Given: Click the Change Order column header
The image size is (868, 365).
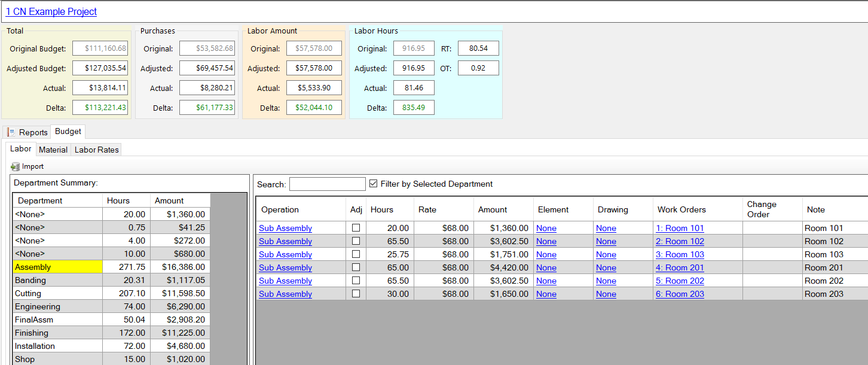Looking at the screenshot, I should tap(772, 209).
